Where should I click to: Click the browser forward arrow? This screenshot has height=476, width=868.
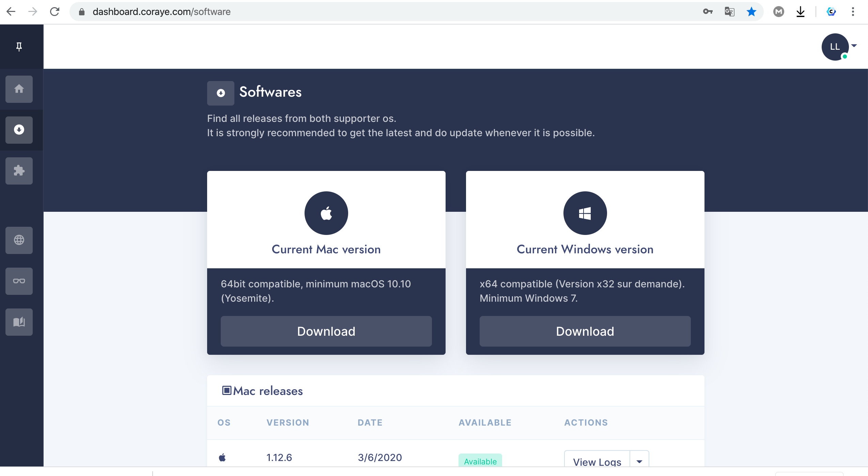33,12
